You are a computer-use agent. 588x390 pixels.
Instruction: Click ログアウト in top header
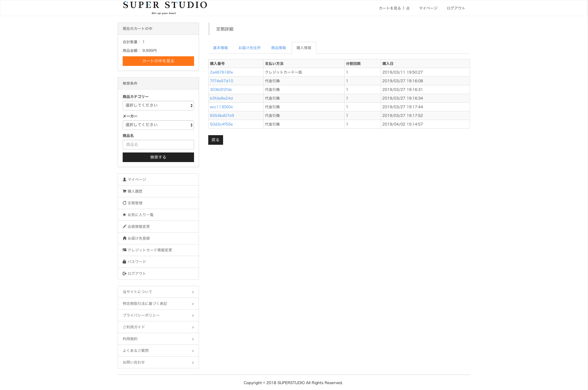[x=456, y=8]
